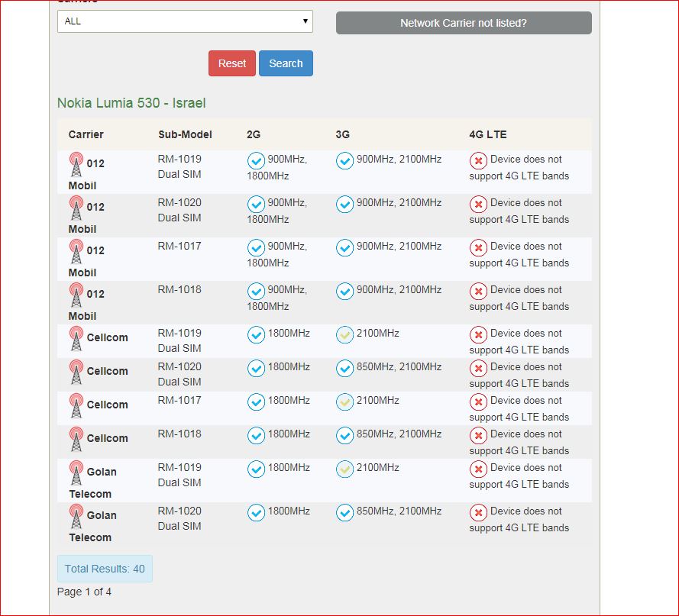
Task: Click tower icon for Cellcom RM-1019
Action: 76,338
